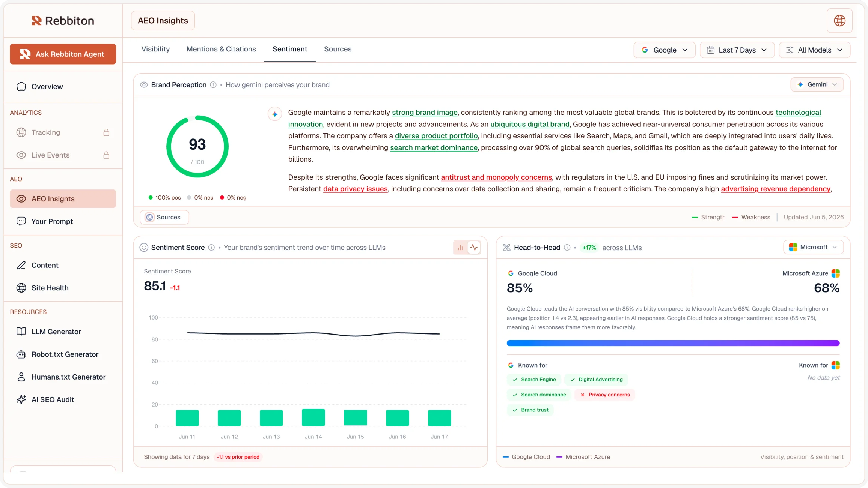This screenshot has width=868, height=488.
Task: Click the Tracking lock icon
Action: [x=106, y=132]
